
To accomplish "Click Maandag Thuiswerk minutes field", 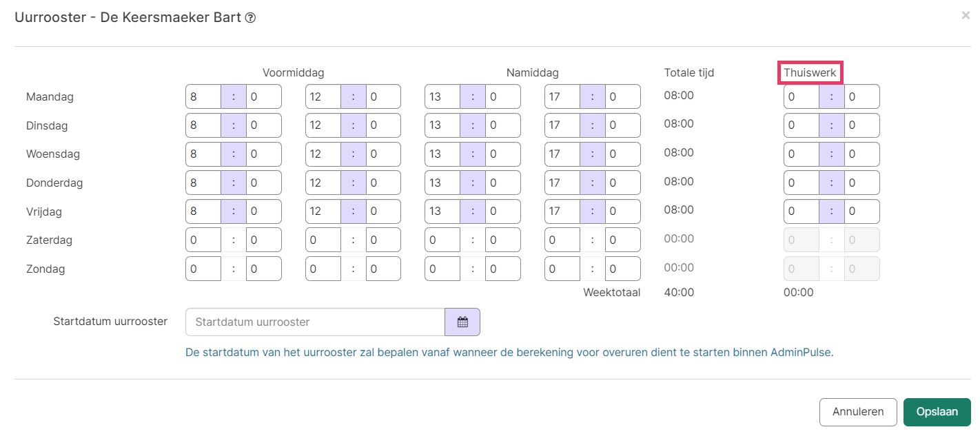I will pyautogui.click(x=862, y=96).
